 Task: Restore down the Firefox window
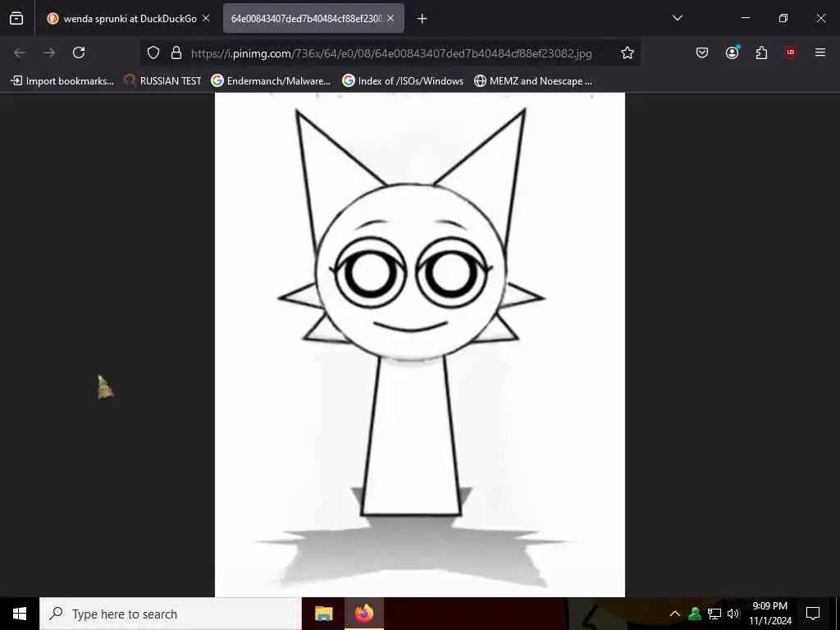(x=783, y=18)
